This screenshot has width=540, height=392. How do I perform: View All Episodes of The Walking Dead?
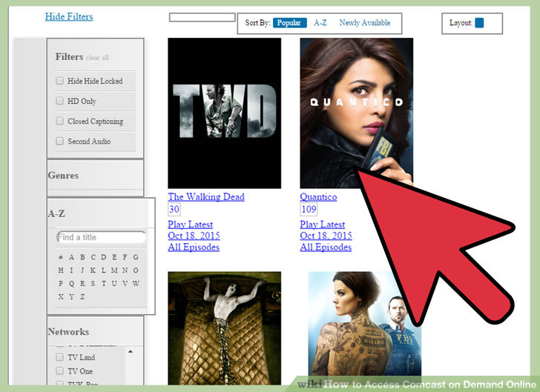point(194,247)
